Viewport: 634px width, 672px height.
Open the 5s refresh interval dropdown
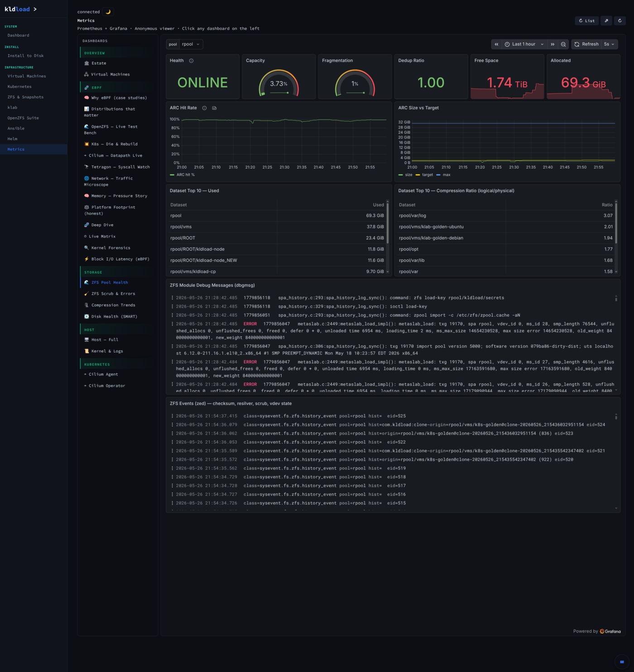coord(610,44)
